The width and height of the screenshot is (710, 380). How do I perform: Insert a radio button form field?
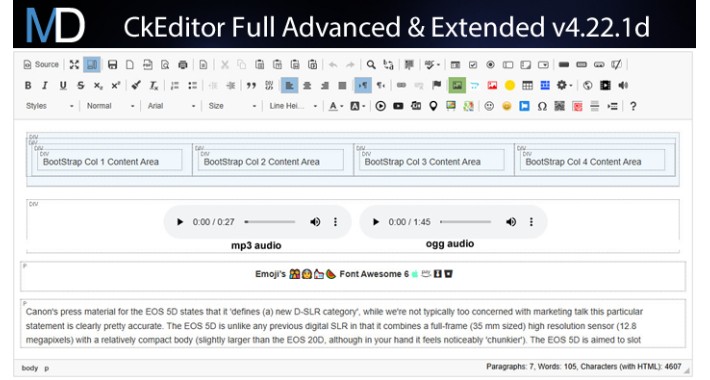pyautogui.click(x=490, y=65)
